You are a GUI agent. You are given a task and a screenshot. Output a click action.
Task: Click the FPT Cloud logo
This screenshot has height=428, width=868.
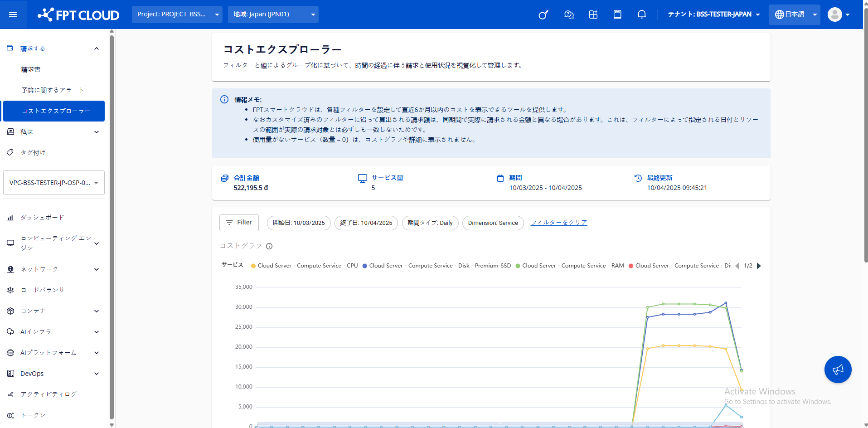point(78,15)
